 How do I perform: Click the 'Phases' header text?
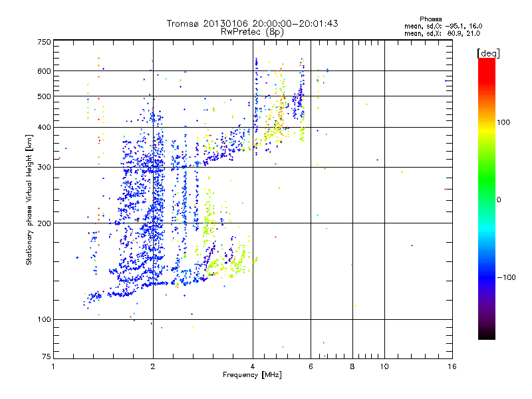(x=430, y=19)
